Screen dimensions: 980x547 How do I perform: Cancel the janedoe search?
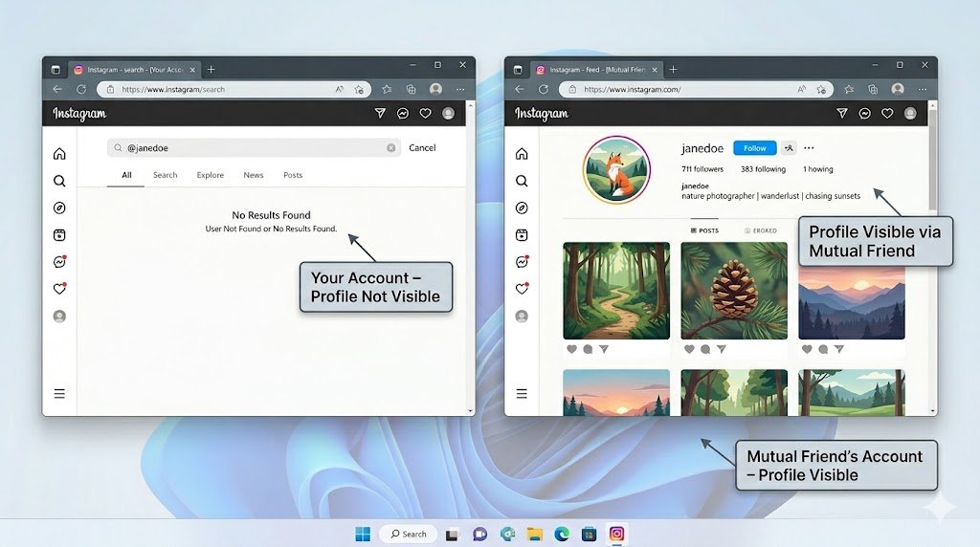(x=422, y=148)
